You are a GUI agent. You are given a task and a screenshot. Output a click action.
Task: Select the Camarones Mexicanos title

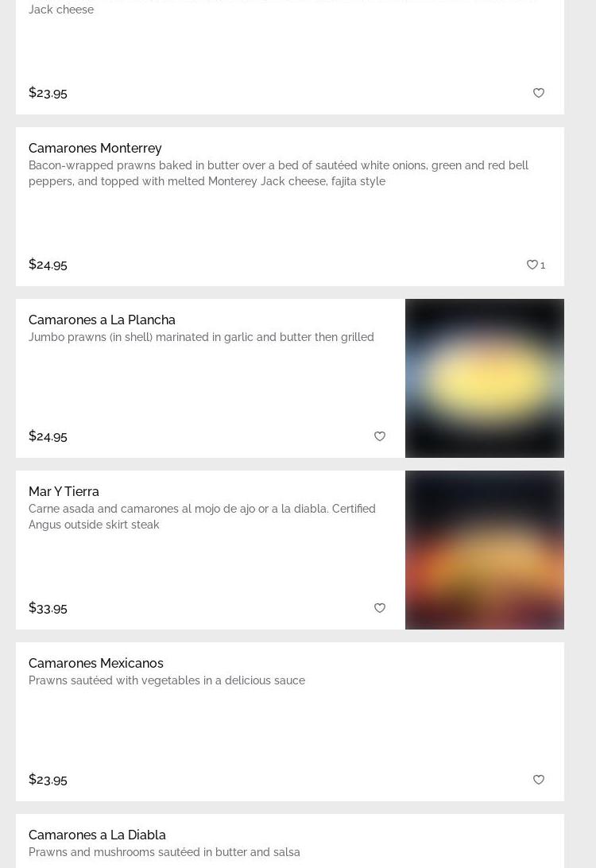pyautogui.click(x=95, y=663)
